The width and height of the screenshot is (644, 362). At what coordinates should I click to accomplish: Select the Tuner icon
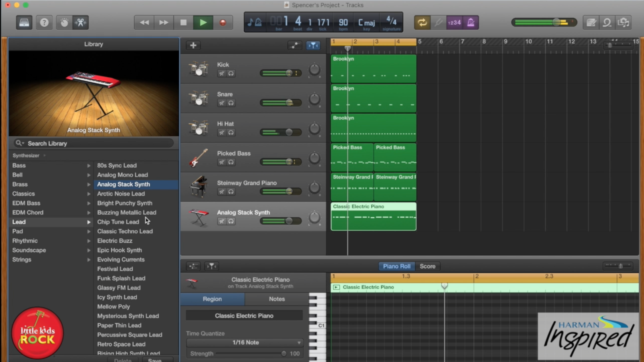(x=438, y=22)
